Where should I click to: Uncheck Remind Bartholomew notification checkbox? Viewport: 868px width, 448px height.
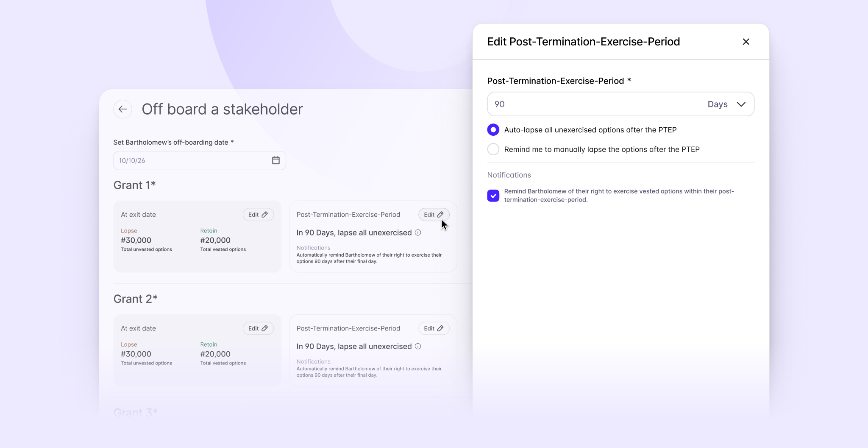click(x=493, y=196)
